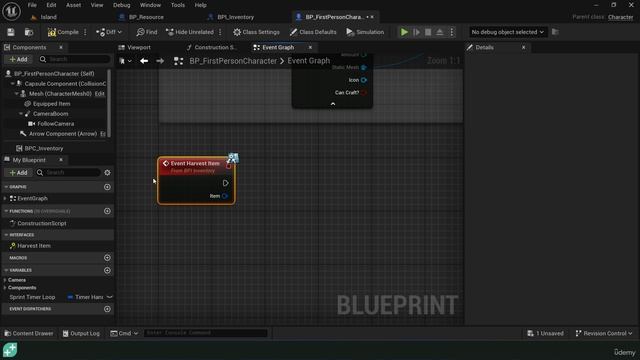Add a new variable
The height and width of the screenshot is (360, 640).
click(x=107, y=270)
